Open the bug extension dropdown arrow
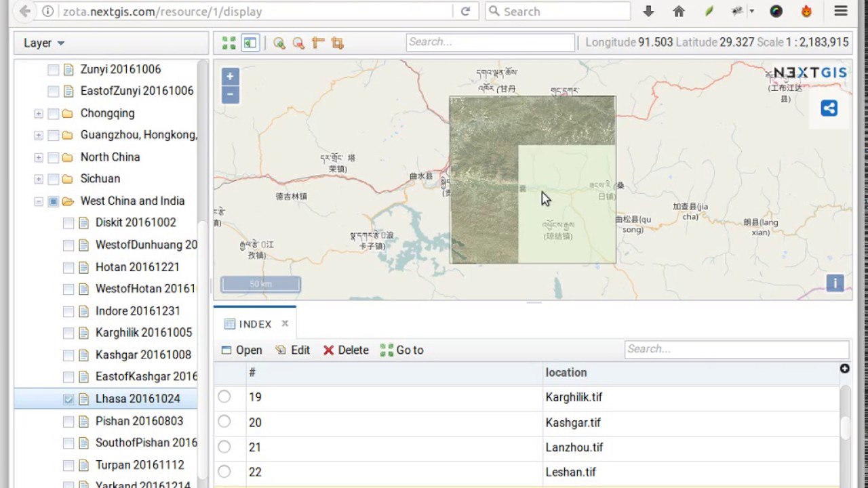 point(752,12)
